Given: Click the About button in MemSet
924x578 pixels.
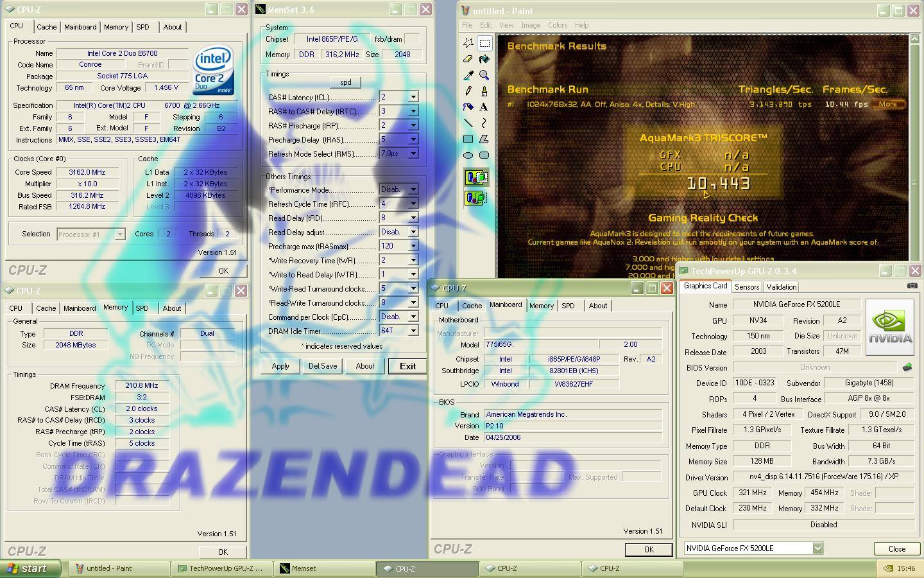Looking at the screenshot, I should tap(365, 366).
